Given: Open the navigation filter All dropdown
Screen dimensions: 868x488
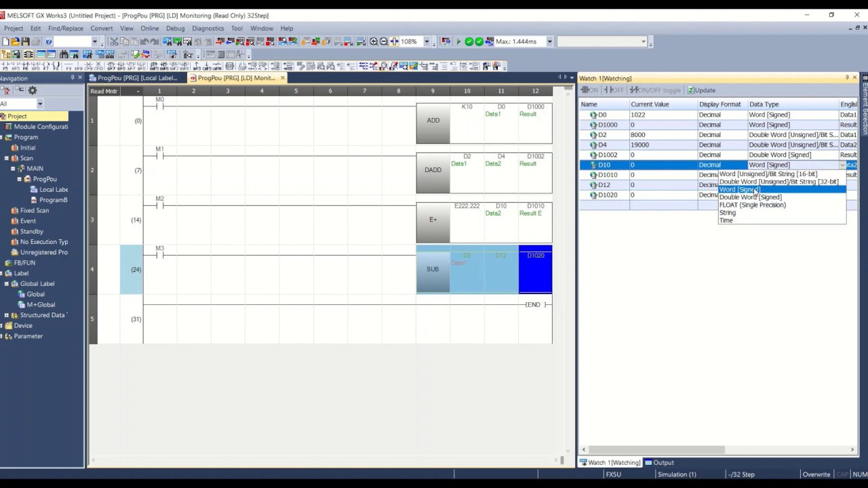Looking at the screenshot, I should [x=40, y=104].
